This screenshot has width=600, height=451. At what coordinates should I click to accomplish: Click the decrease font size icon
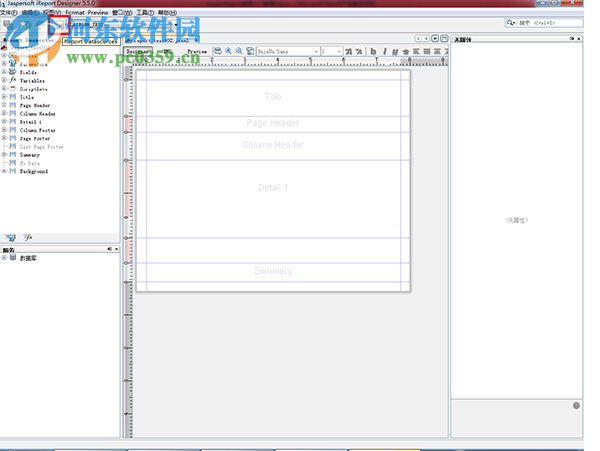(359, 51)
